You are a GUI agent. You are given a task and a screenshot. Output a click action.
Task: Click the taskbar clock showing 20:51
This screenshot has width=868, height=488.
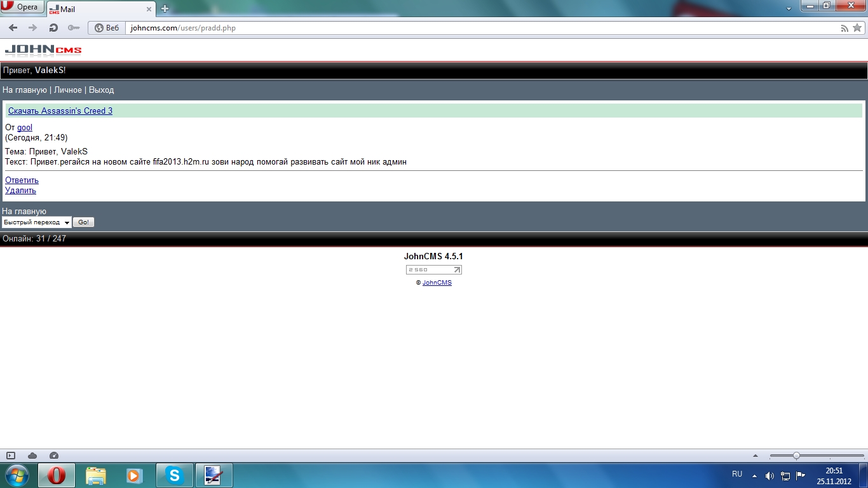click(x=834, y=476)
